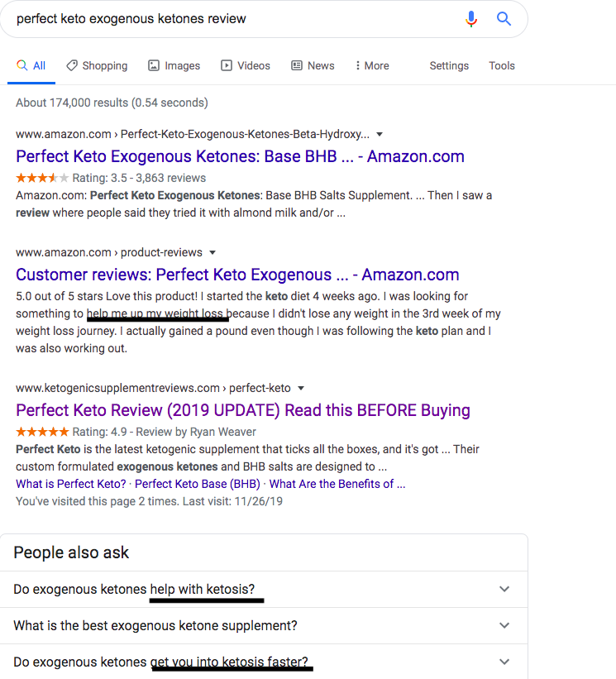Viewport: 616px width, 679px height.
Task: Open "Customer reviews: Perfect Keto Exogenous" result
Action: pyautogui.click(x=237, y=275)
